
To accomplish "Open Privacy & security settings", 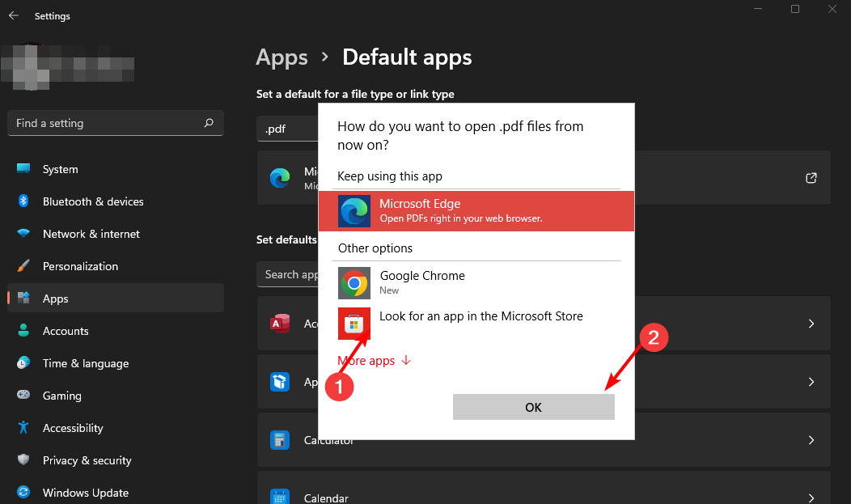I will (x=116, y=460).
